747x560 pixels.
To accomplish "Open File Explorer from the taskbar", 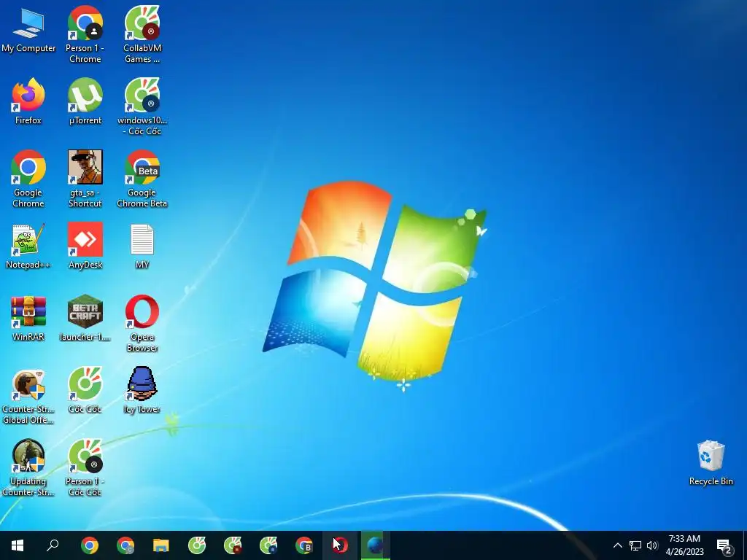I will 161,545.
